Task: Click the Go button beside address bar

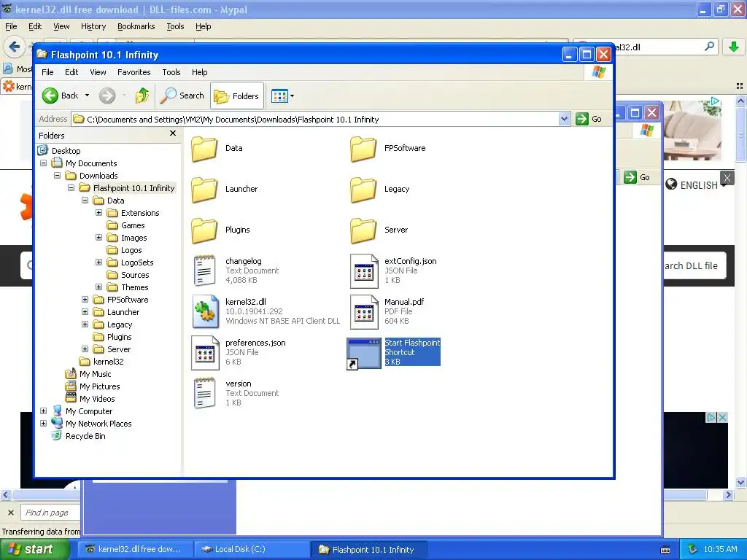Action: click(589, 119)
